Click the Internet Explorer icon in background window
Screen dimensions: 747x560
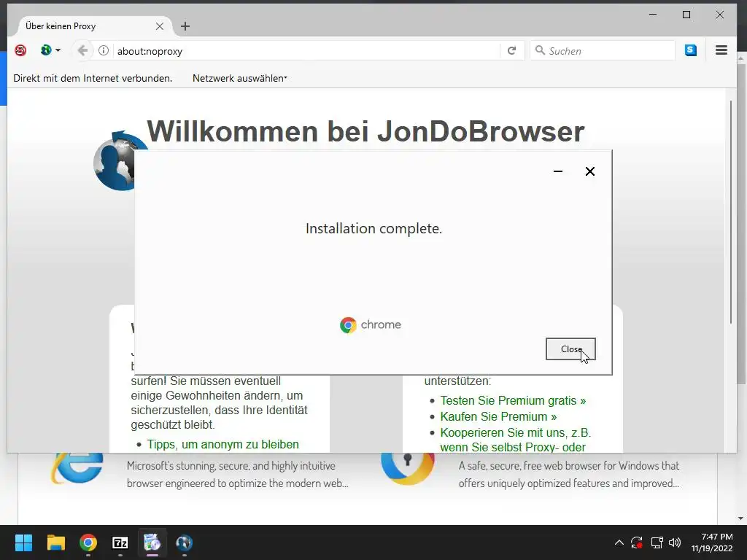pyautogui.click(x=77, y=467)
